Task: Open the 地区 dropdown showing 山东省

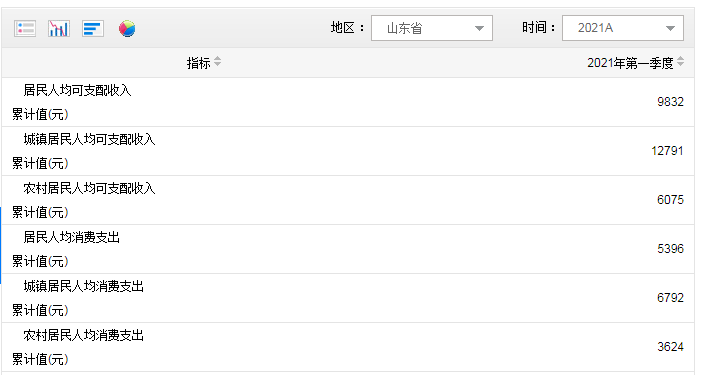Action: tap(432, 28)
